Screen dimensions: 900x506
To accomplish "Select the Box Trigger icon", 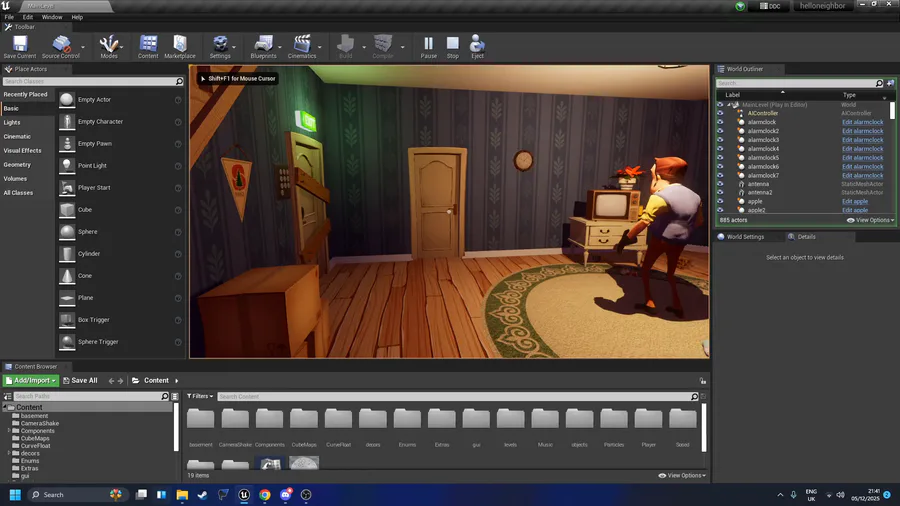I will (x=67, y=320).
